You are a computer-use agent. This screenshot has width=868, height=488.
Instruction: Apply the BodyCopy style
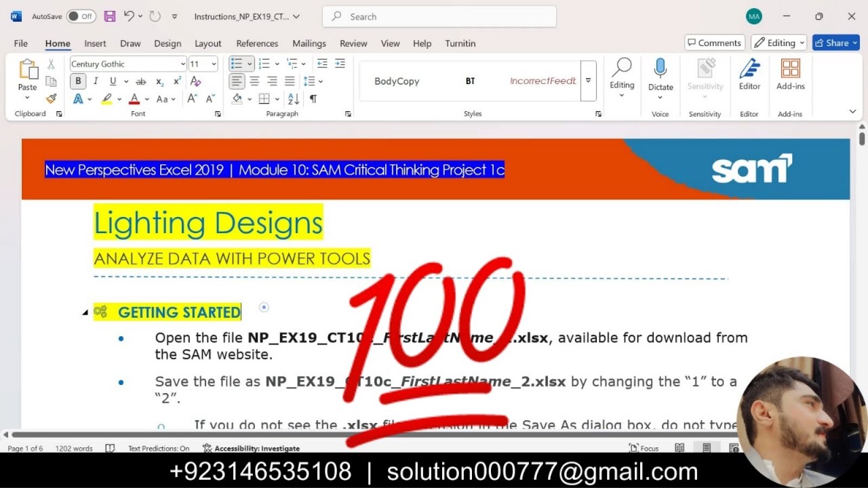pyautogui.click(x=397, y=81)
